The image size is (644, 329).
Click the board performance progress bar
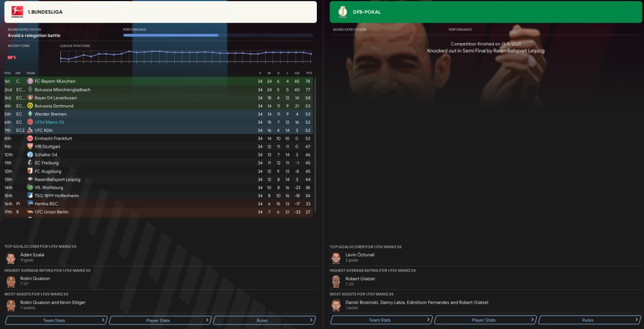pos(218,35)
